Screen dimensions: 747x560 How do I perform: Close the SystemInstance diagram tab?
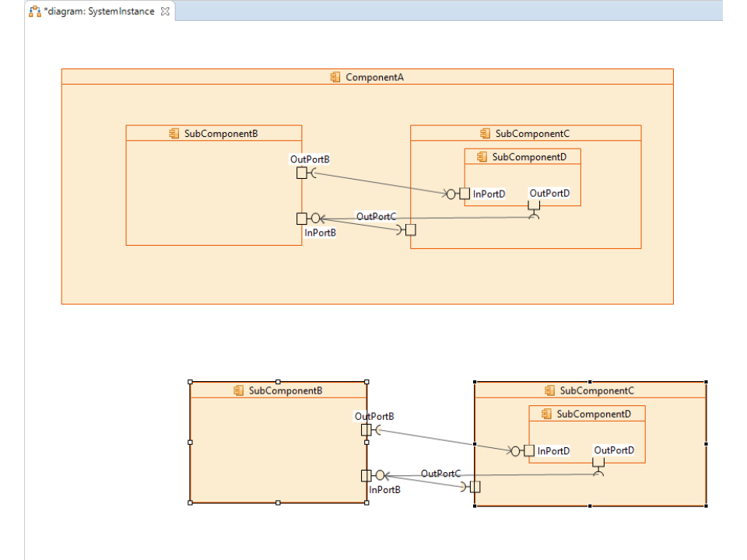coord(165,11)
